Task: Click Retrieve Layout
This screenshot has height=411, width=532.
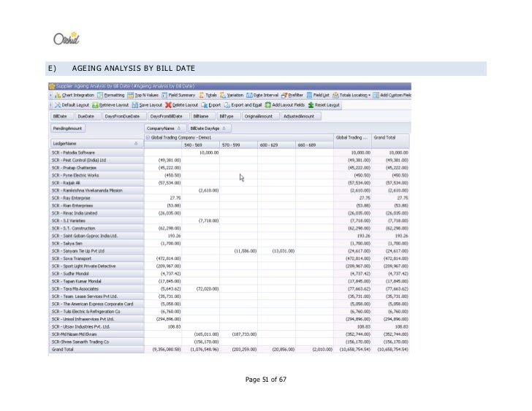Action: 110,105
